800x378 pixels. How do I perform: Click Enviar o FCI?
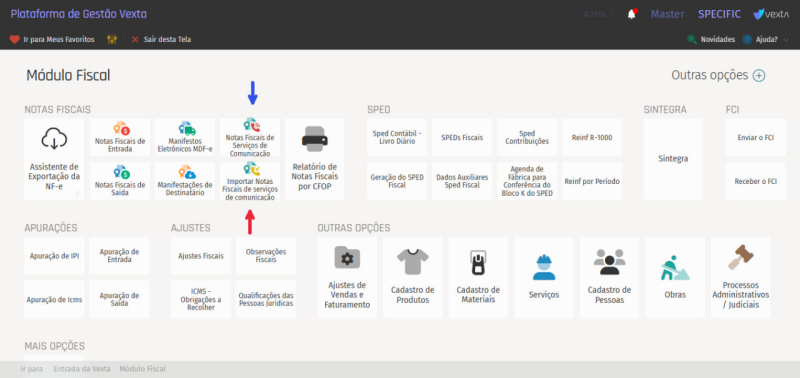click(x=756, y=137)
